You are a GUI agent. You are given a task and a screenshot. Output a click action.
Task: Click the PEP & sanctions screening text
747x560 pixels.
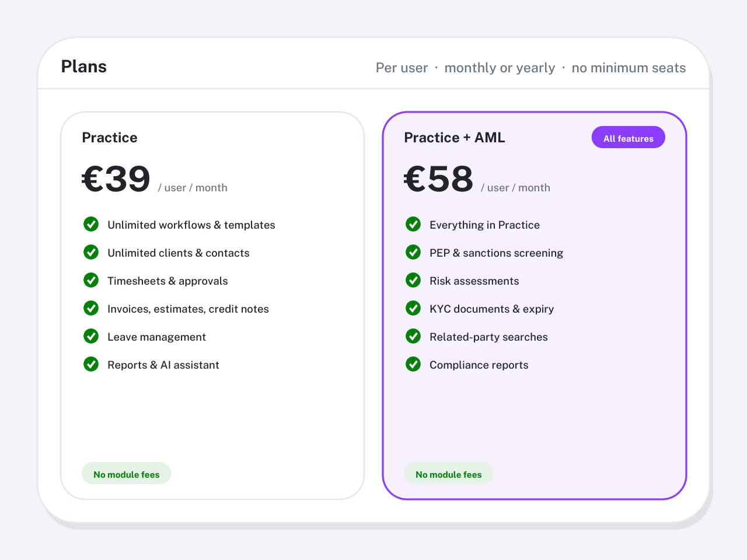(x=496, y=253)
